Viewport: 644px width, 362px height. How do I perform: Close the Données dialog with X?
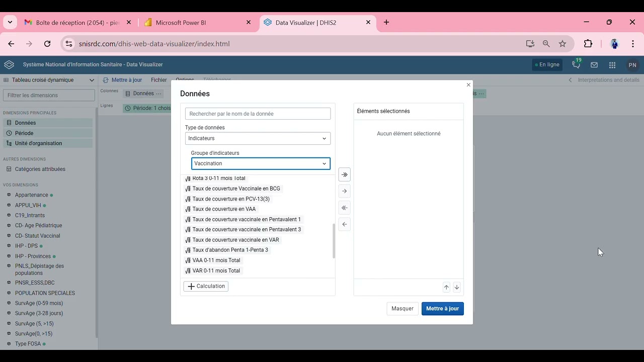point(468,85)
